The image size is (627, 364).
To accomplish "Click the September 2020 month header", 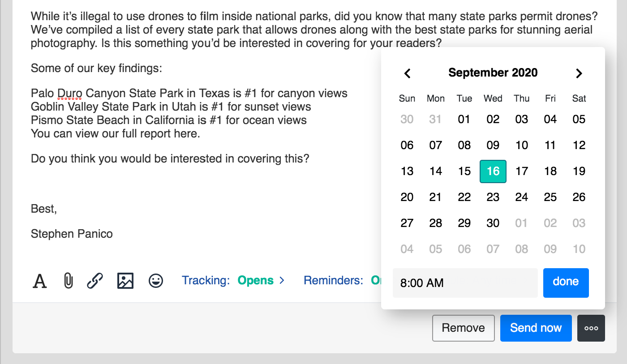I will click(493, 73).
